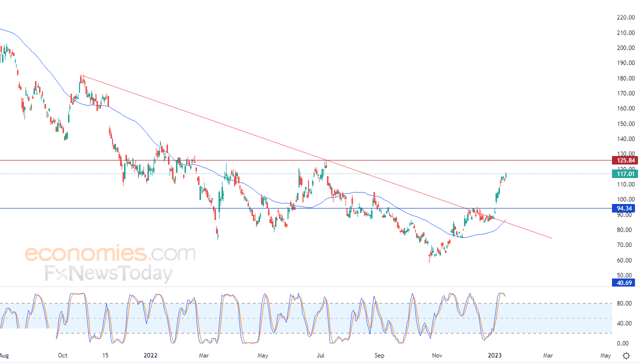Click the Nov time axis label

(438, 356)
